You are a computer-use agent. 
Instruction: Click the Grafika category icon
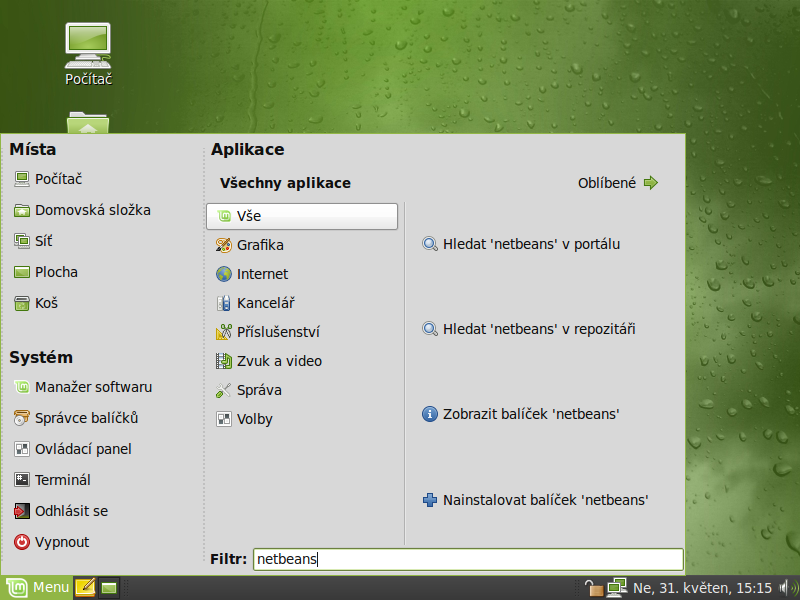pyautogui.click(x=223, y=245)
